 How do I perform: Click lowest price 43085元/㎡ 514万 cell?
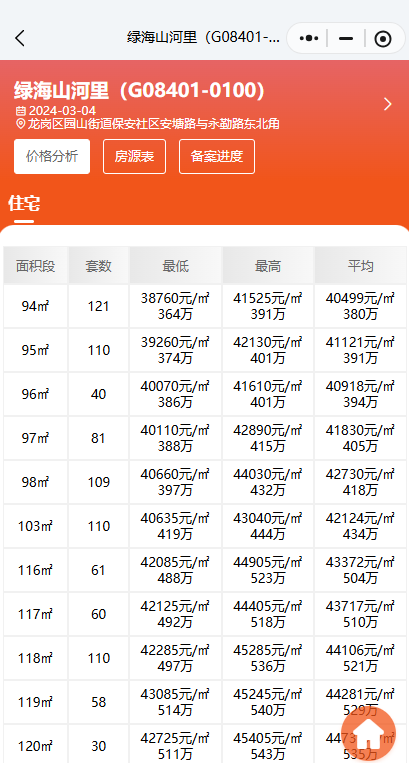[x=175, y=702]
